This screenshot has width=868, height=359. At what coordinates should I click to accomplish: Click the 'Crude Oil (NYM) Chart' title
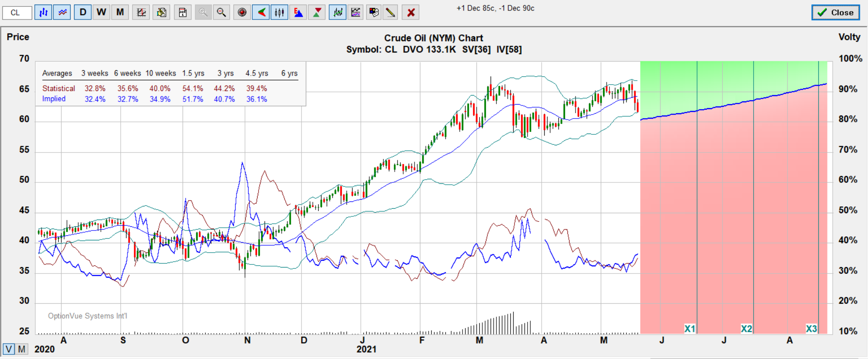[434, 38]
